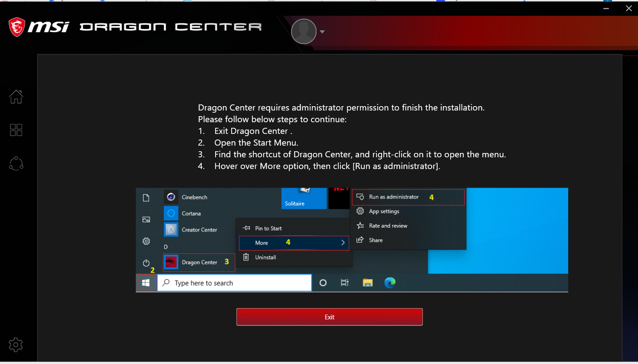The image size is (638, 364).
Task: Expand the dropdown arrow beside the profile avatar
Action: pos(322,32)
